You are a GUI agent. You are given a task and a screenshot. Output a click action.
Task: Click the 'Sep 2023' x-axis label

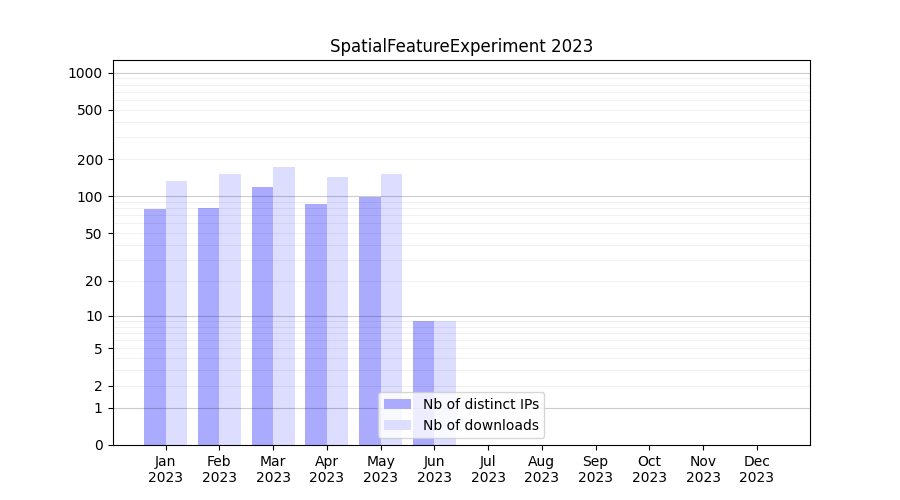(595, 469)
